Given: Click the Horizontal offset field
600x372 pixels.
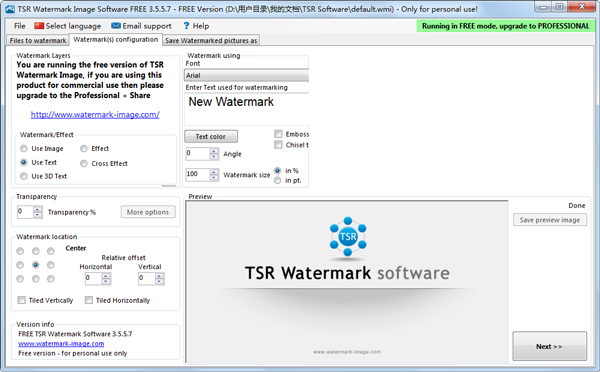Looking at the screenshot, I should click(93, 278).
